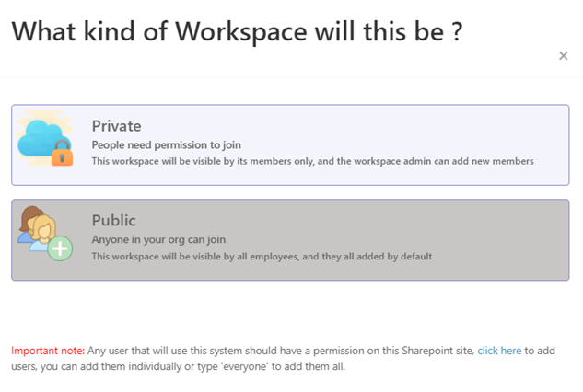Select the Public workspace heading

(x=113, y=220)
